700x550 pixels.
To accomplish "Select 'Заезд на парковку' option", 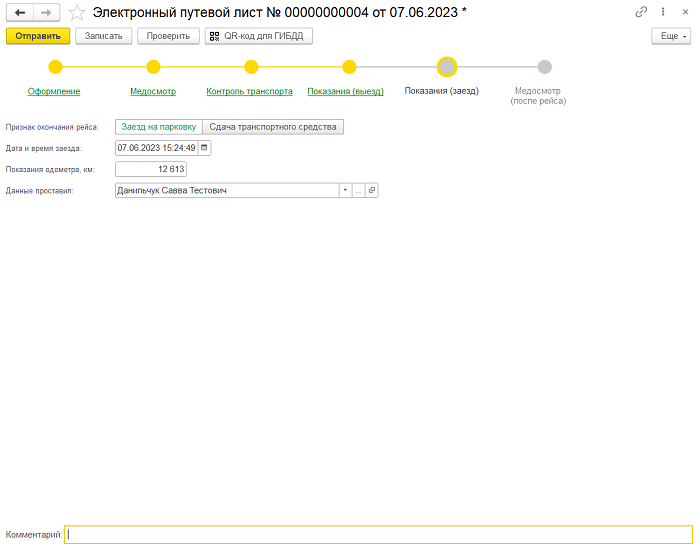I will tap(158, 127).
